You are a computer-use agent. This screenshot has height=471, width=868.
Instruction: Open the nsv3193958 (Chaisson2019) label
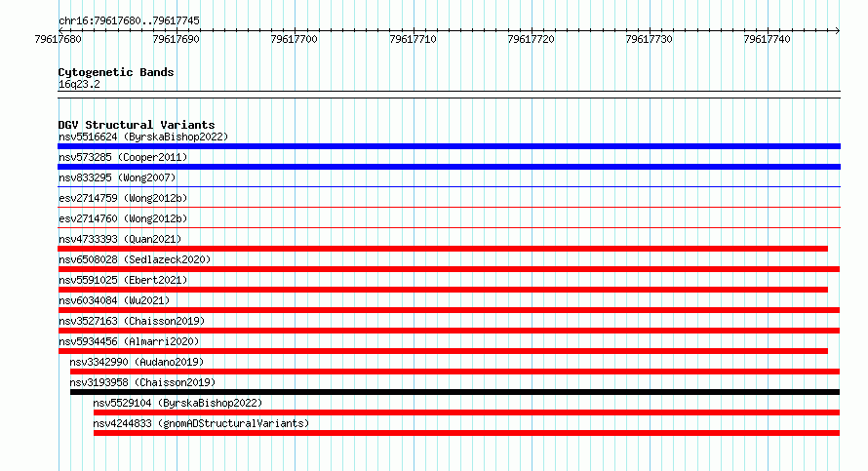pyautogui.click(x=142, y=382)
